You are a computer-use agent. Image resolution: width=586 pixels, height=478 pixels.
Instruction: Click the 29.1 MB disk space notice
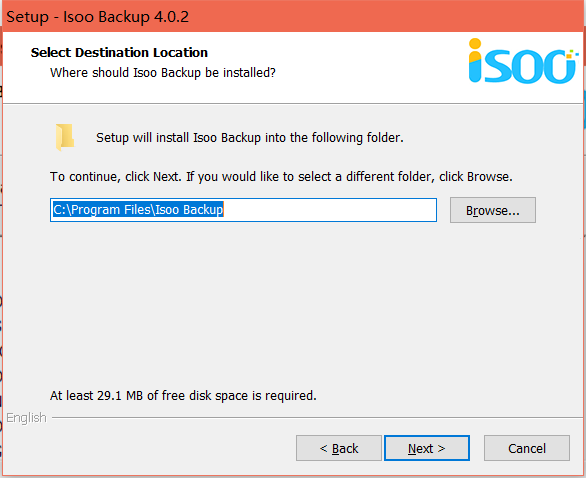pos(183,395)
